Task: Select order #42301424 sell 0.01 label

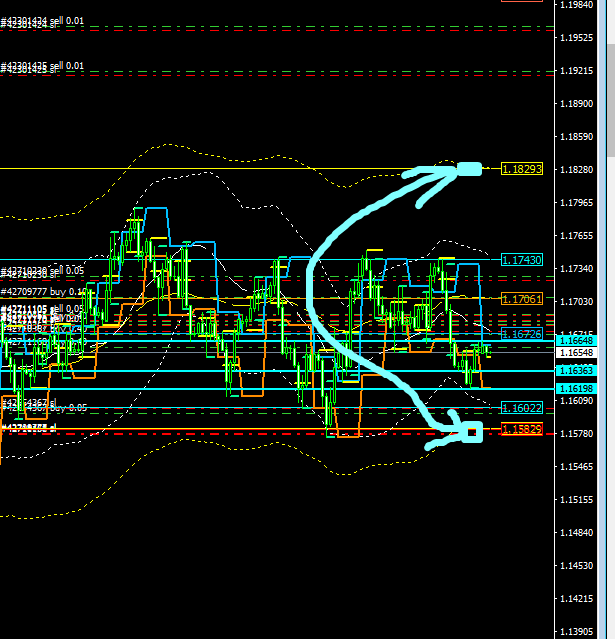Action: click(x=43, y=20)
